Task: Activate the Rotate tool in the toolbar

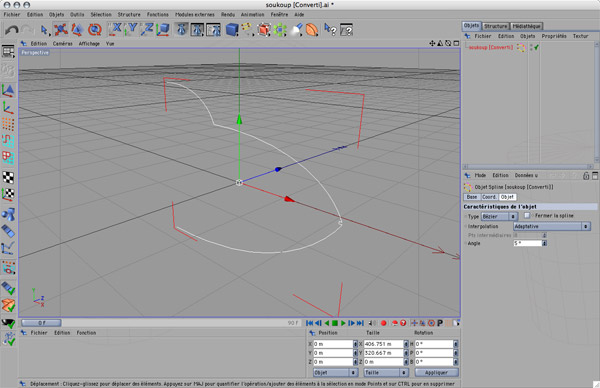Action: click(x=95, y=29)
